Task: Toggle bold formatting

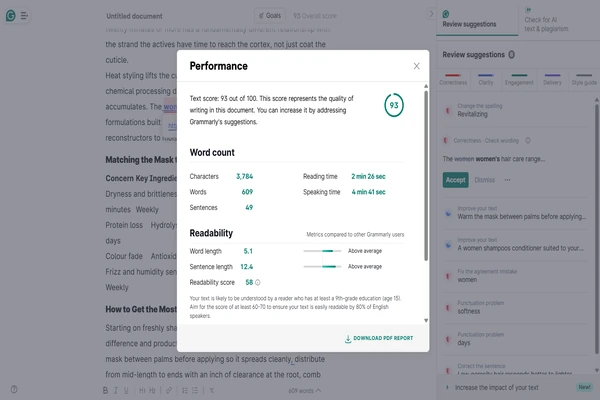Action: (x=105, y=390)
